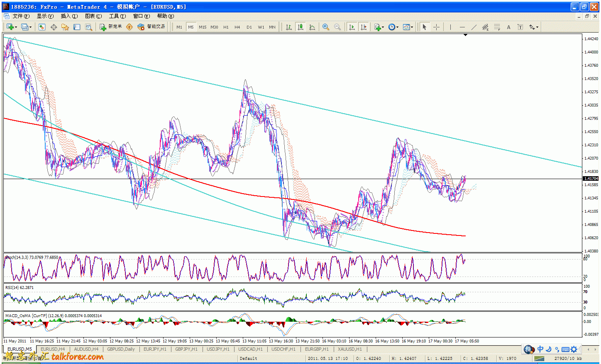The height and width of the screenshot is (364, 601).
Task: Select Candlesticks chart display icon
Action: pyautogui.click(x=300, y=27)
